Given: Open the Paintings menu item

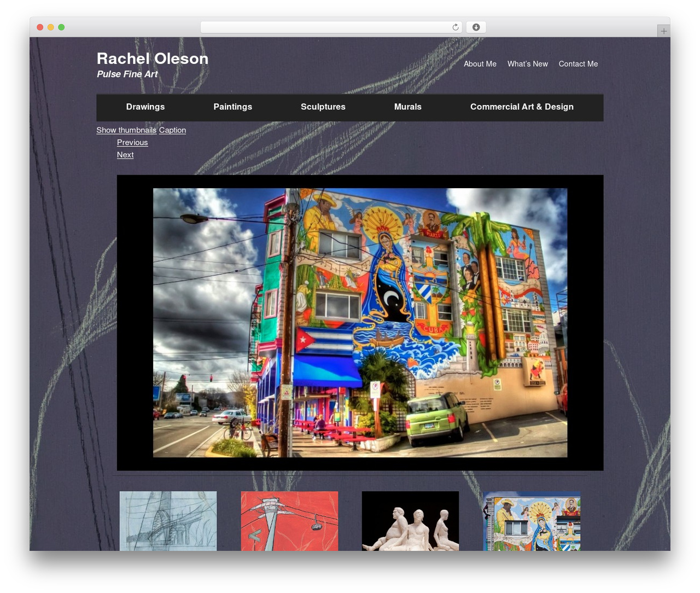Looking at the screenshot, I should [232, 107].
